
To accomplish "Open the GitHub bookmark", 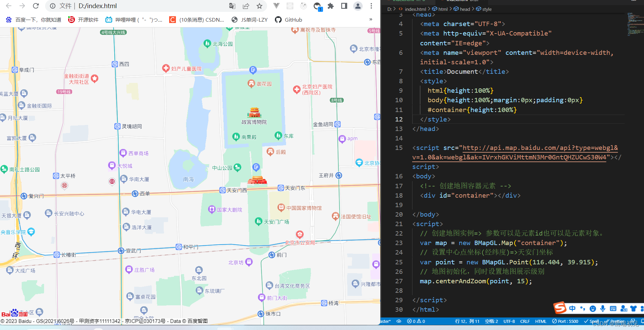I will (x=288, y=20).
